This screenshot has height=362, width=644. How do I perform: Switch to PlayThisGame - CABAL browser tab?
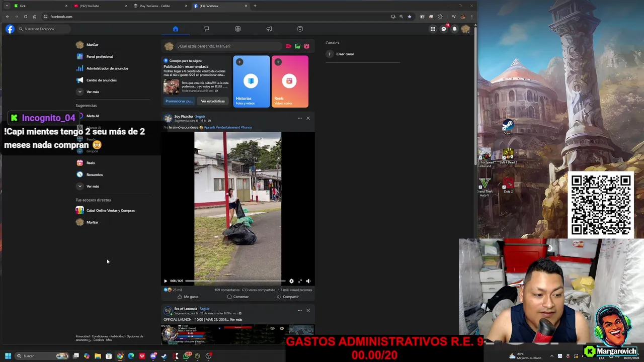tap(159, 6)
